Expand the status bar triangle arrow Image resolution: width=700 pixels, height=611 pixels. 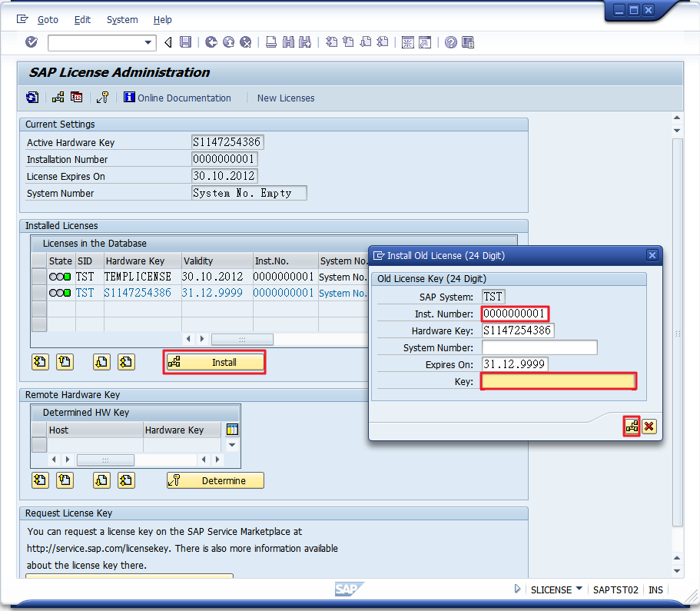517,589
